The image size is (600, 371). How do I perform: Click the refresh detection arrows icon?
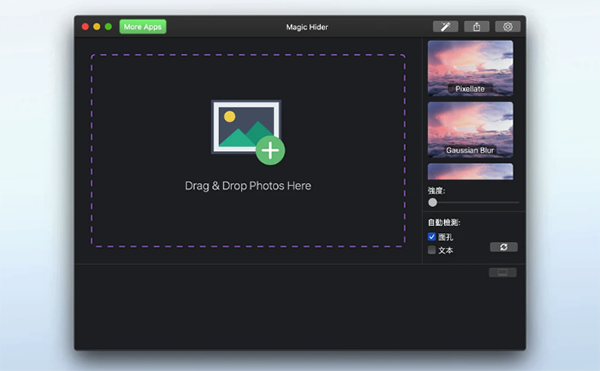[504, 247]
